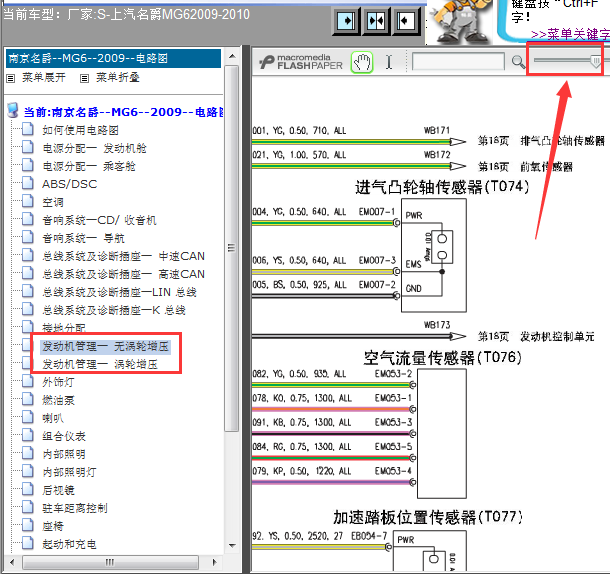This screenshot has width=610, height=574.
Task: Click the page icon beside 后视镜
Action: tap(28, 489)
